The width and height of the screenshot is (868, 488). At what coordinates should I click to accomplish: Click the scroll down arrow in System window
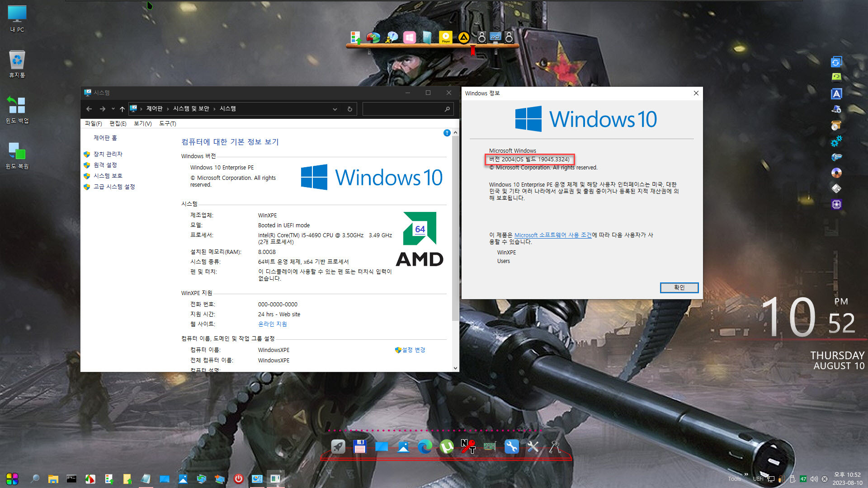(455, 368)
